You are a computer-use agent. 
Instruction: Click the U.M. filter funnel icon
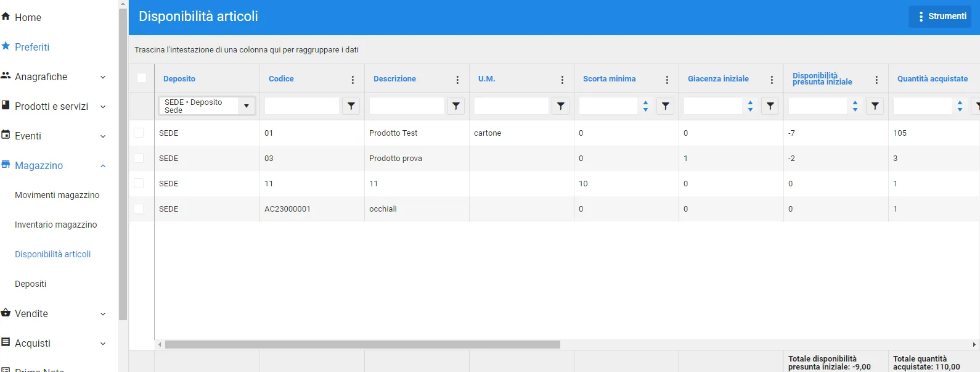coord(560,106)
